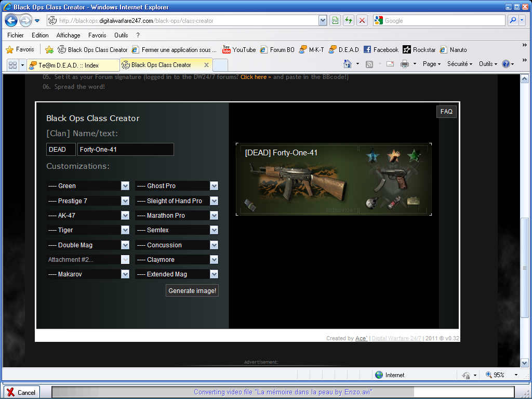Open the FAQ button
Screen dimensions: 532x399
(x=446, y=112)
